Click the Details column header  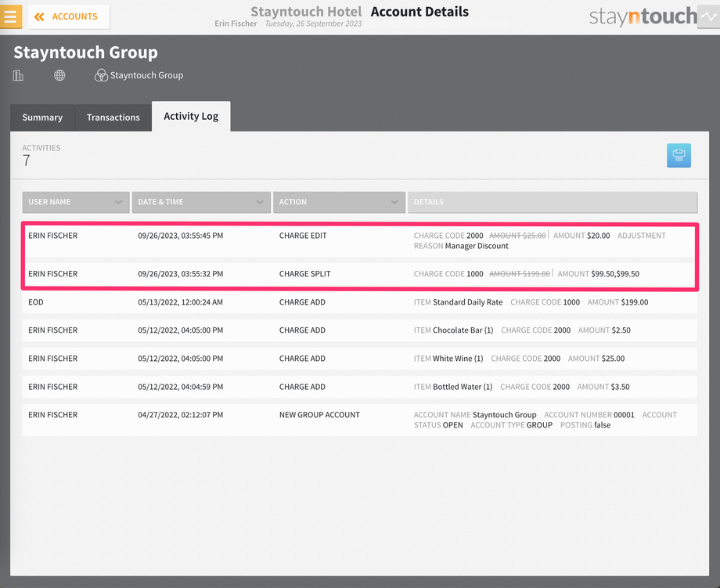point(553,202)
